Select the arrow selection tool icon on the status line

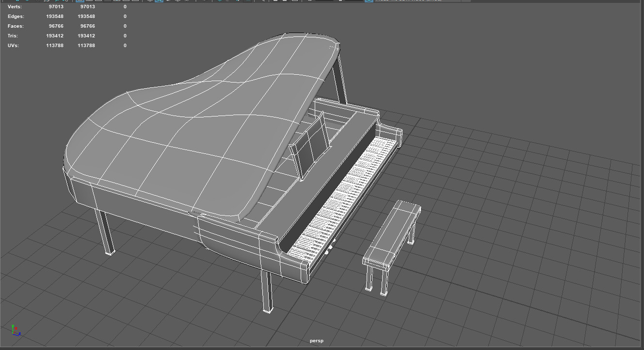[263, 2]
